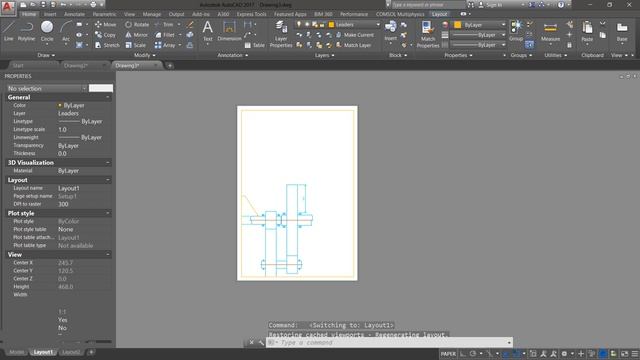The width and height of the screenshot is (640, 360).
Task: Activate the Scale command
Action: point(136,45)
